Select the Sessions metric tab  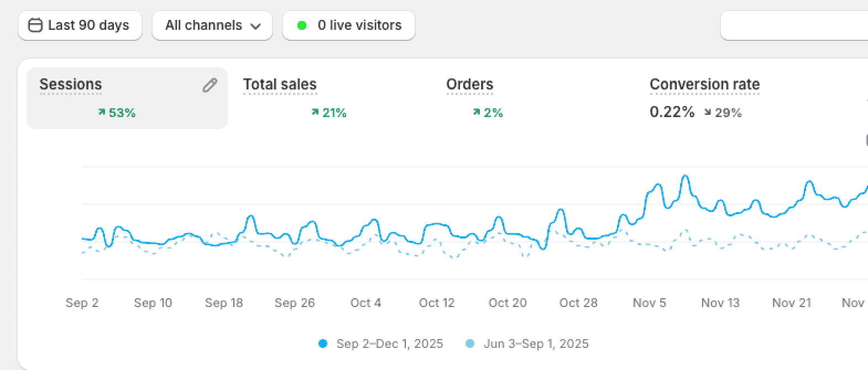[71, 84]
